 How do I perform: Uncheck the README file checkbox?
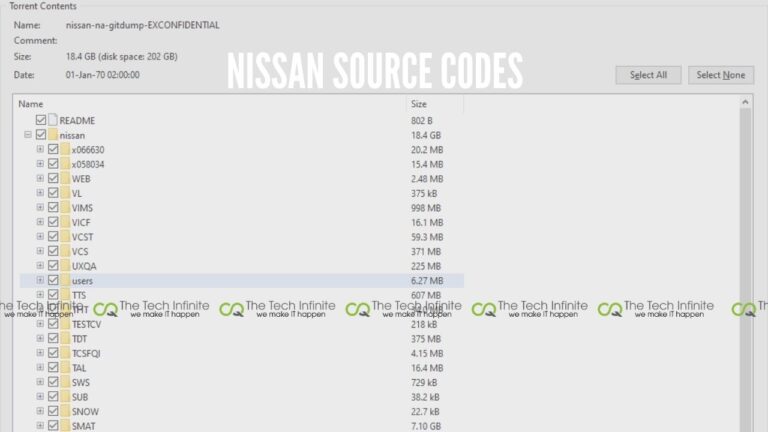pyautogui.click(x=41, y=120)
